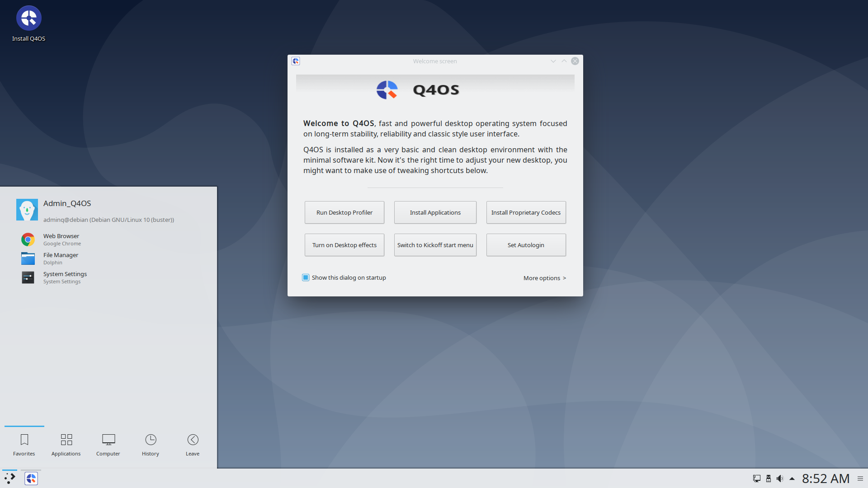Click the Favorites tab in start menu
This screenshot has width=868, height=488.
pos(24,444)
